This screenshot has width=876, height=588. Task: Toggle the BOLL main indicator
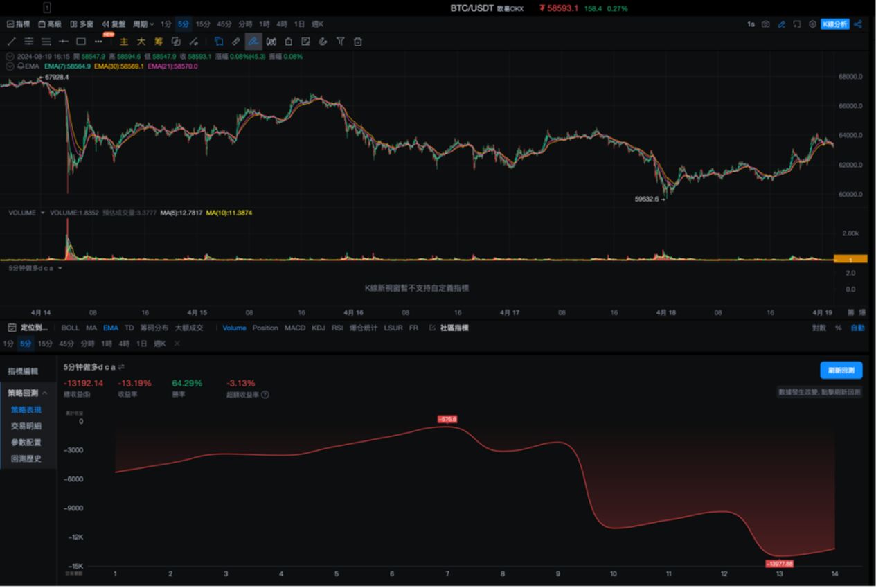70,328
